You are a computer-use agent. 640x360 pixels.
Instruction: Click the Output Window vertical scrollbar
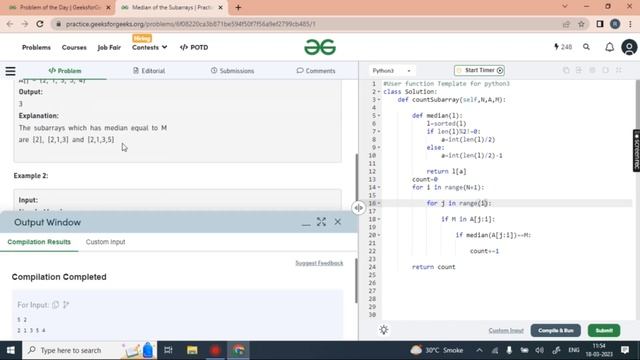click(356, 281)
